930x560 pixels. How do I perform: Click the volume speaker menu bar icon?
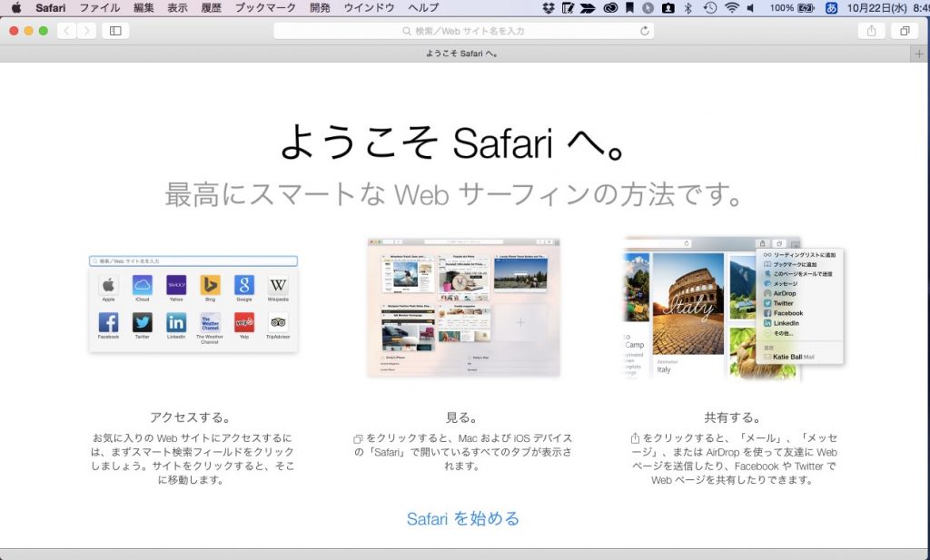pos(750,7)
